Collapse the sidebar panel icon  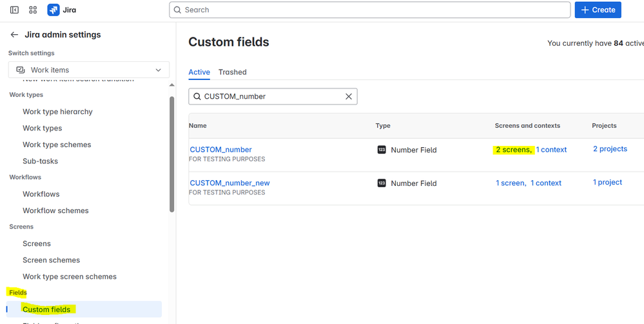pyautogui.click(x=14, y=10)
